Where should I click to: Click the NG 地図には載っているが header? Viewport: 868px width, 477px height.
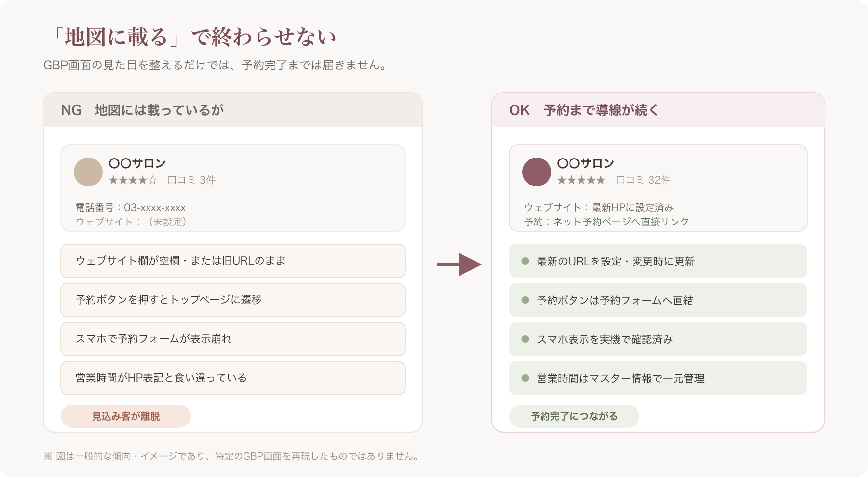click(233, 110)
